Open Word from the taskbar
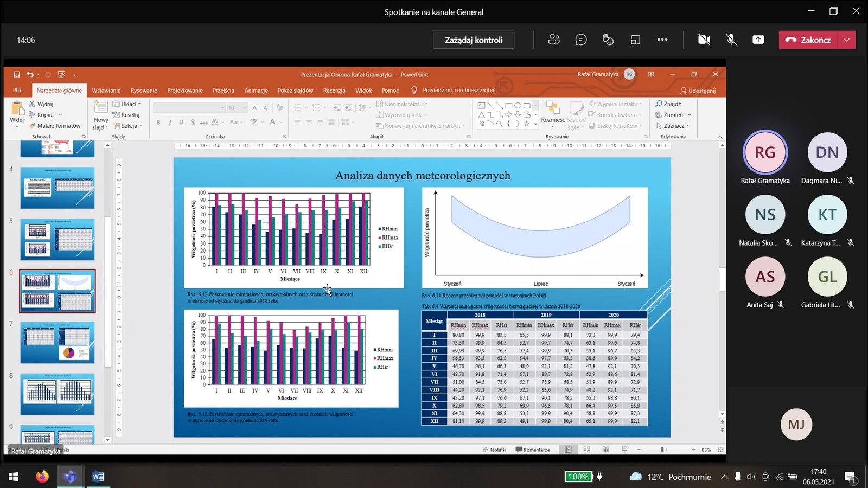The height and width of the screenshot is (488, 868). coord(98,477)
